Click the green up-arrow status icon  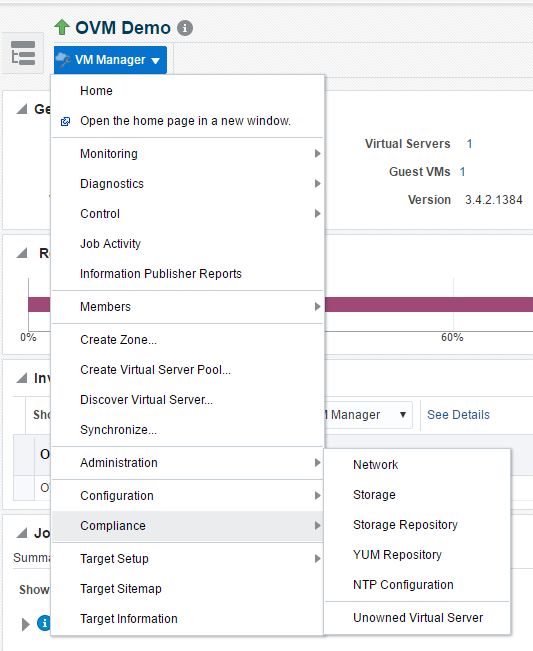tap(62, 27)
